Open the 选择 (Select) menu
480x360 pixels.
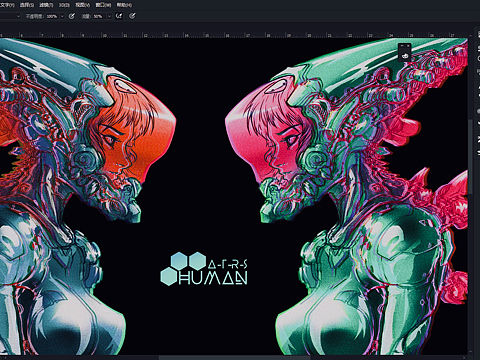[x=27, y=5]
